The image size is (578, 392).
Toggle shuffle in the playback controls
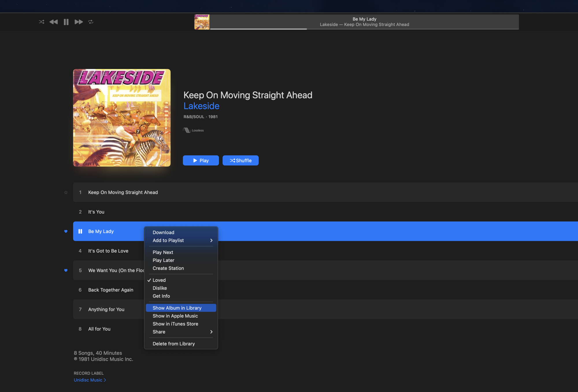click(x=42, y=22)
